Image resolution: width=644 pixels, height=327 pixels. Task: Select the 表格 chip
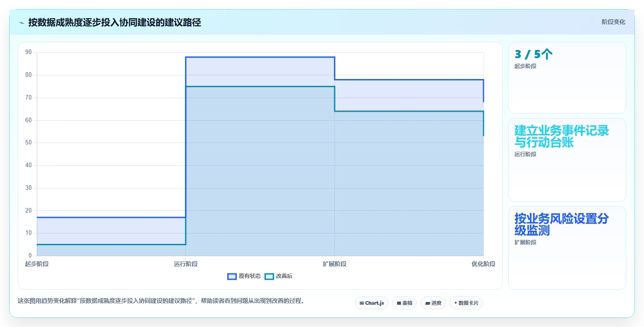[x=404, y=303]
